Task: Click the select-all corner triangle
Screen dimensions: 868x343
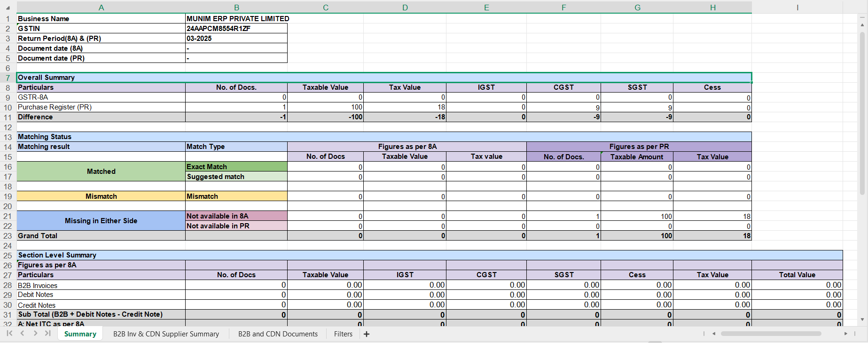Action: [8, 8]
